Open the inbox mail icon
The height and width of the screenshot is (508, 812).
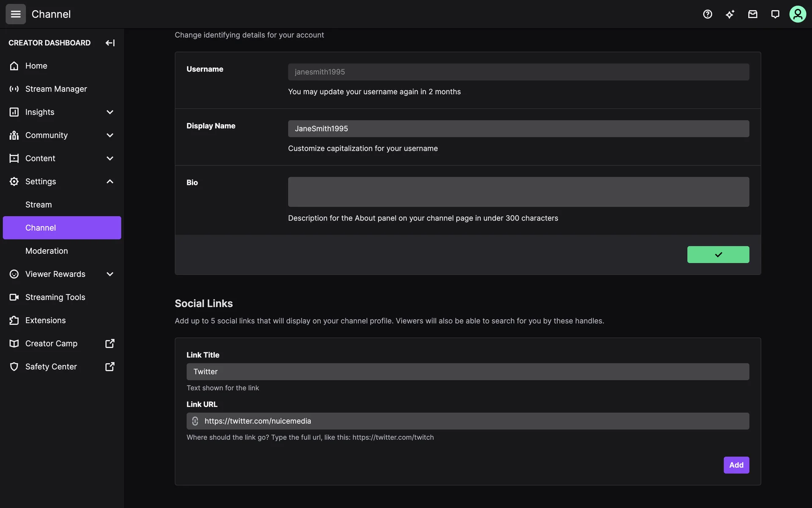752,14
